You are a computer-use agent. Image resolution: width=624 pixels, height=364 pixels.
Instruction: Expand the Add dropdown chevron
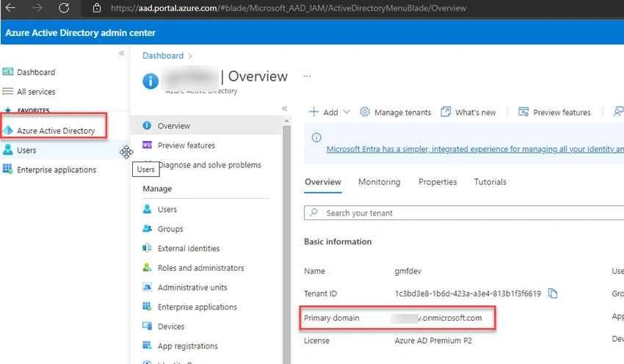pos(347,112)
